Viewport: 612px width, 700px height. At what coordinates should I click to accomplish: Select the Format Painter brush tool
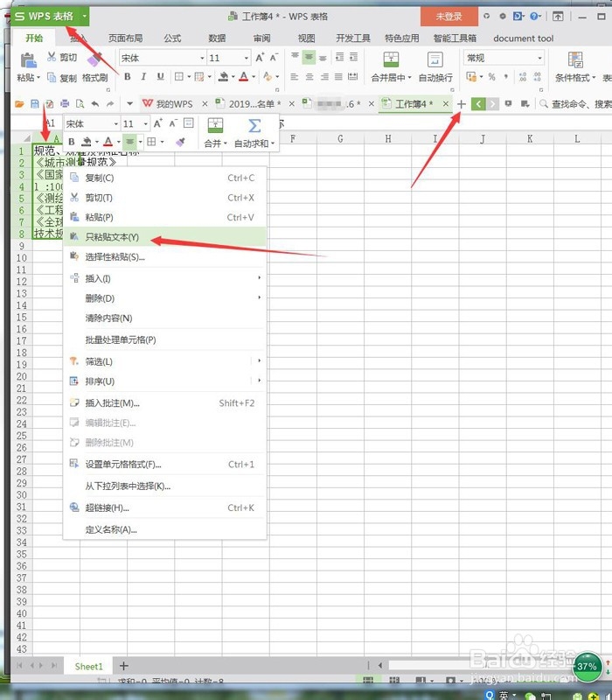coord(94,59)
